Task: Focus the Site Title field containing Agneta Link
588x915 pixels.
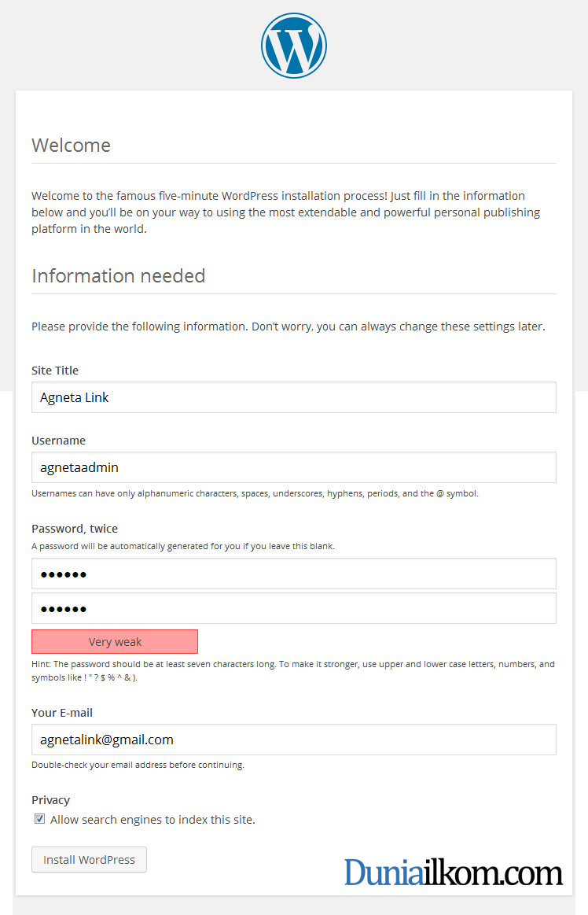Action: click(293, 397)
